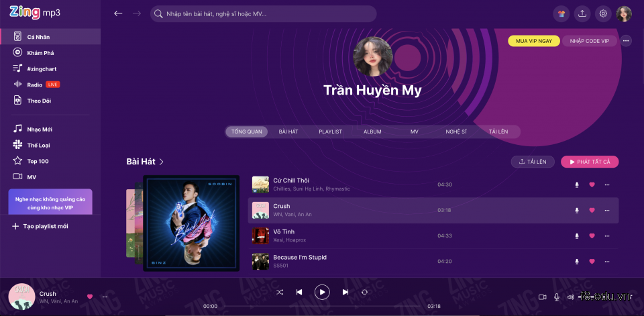The height and width of the screenshot is (316, 644).
Task: Click Trần Huyền My profile picture
Action: click(x=373, y=56)
